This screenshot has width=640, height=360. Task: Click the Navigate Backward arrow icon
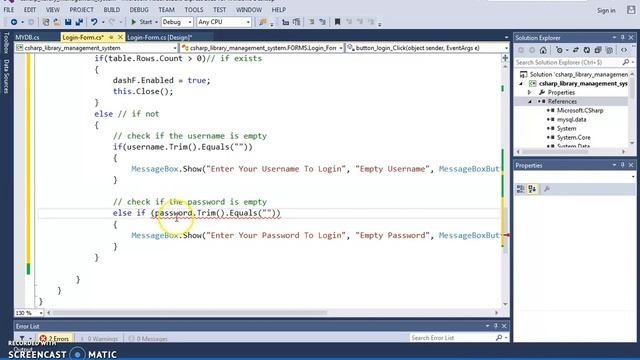13,22
